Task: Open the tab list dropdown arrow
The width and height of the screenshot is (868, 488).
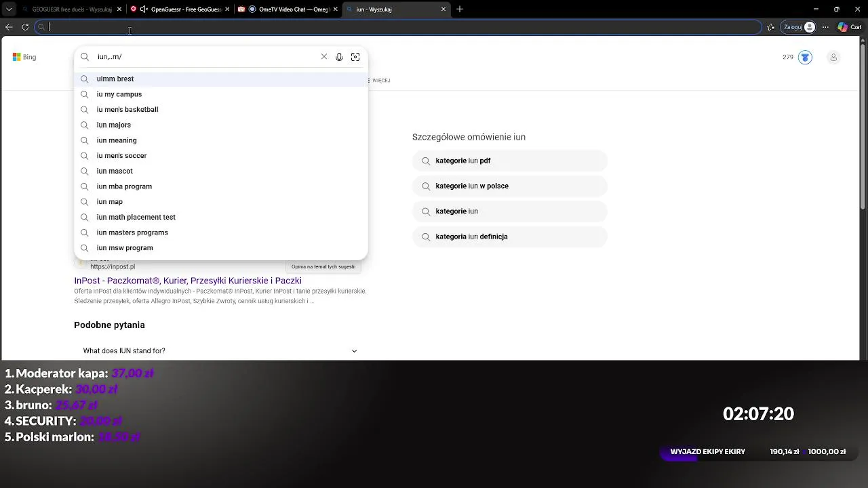Action: (9, 9)
